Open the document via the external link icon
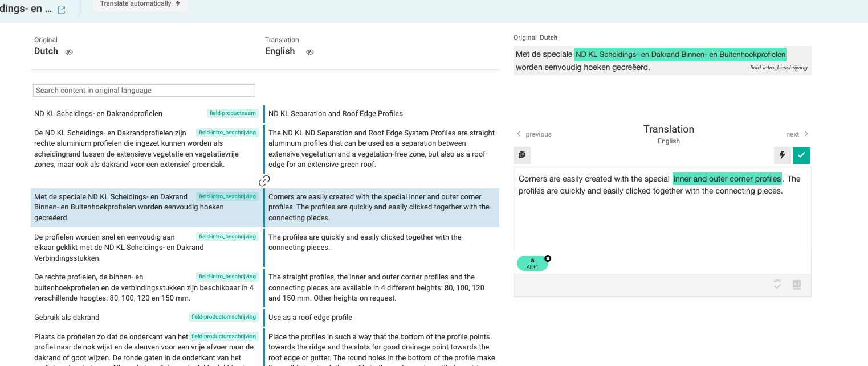 pos(62,10)
